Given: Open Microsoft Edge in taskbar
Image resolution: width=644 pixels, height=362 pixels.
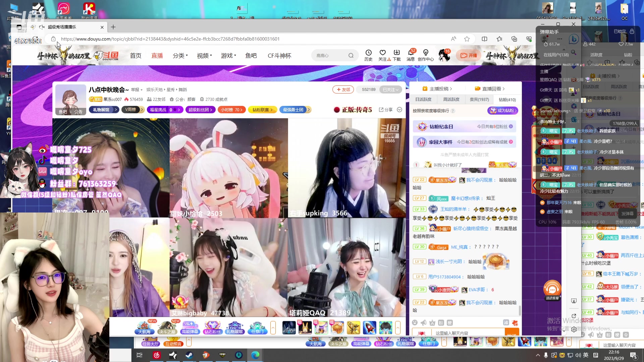Looking at the screenshot, I should (255, 355).
